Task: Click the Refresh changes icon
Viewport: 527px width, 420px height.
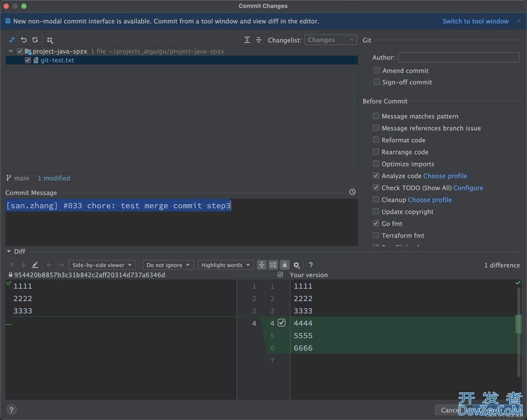Action: pos(35,40)
